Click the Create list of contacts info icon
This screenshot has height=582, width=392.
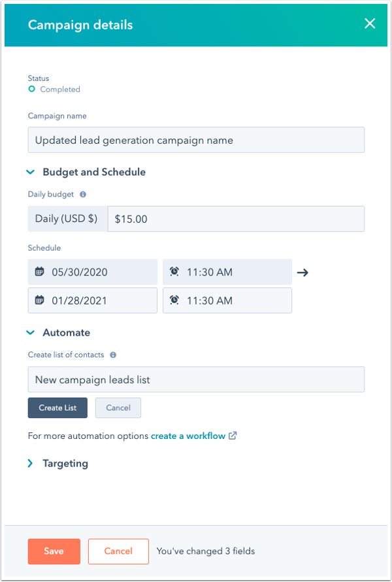tap(113, 355)
